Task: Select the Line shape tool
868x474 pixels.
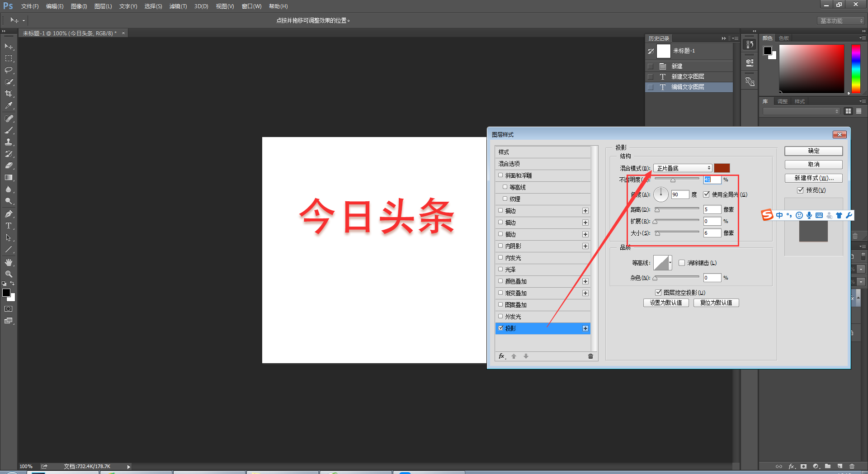Action: 9,249
